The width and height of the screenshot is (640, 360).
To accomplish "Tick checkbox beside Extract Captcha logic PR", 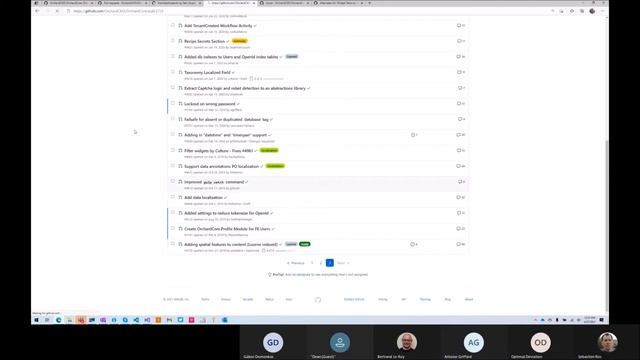I will point(173,88).
